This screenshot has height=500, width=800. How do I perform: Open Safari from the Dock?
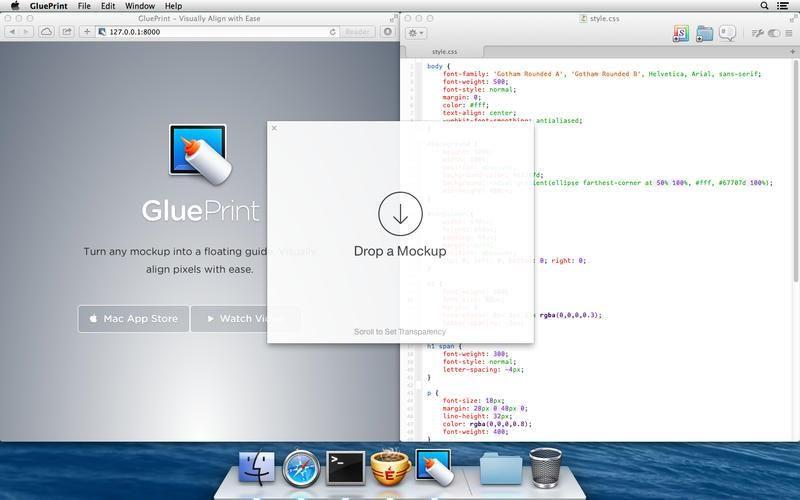[301, 468]
